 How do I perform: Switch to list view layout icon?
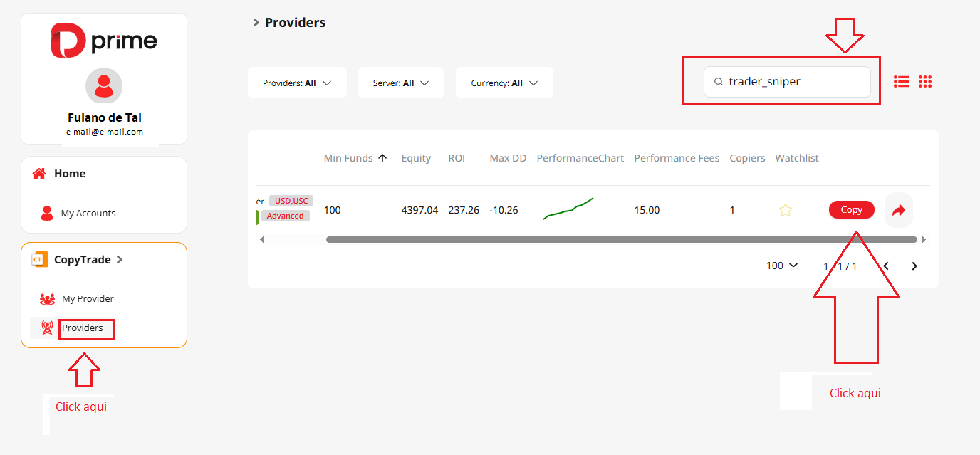click(x=902, y=82)
